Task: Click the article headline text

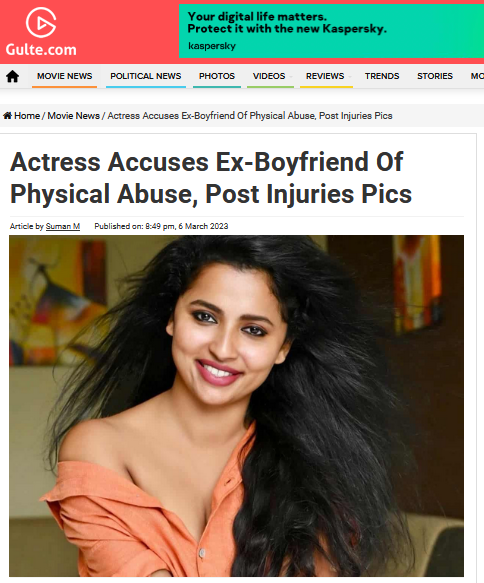Action: pyautogui.click(x=211, y=178)
